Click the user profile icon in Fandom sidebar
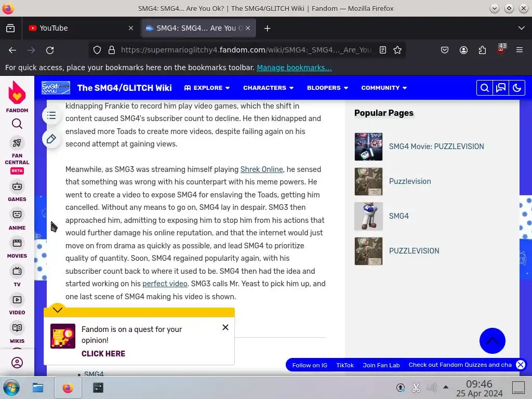532x399 pixels. pos(17,363)
